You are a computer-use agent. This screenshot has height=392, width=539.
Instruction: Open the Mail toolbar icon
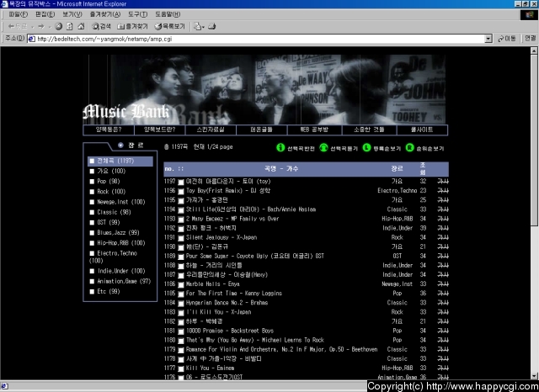point(197,26)
